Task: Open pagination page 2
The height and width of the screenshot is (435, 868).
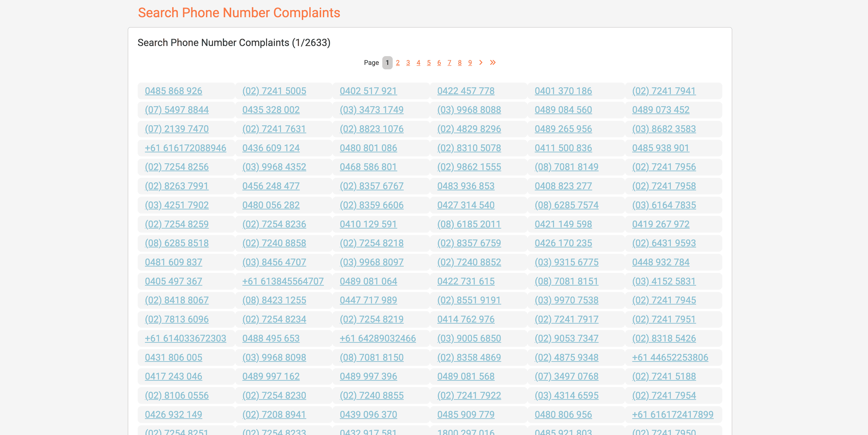Action: click(x=398, y=63)
